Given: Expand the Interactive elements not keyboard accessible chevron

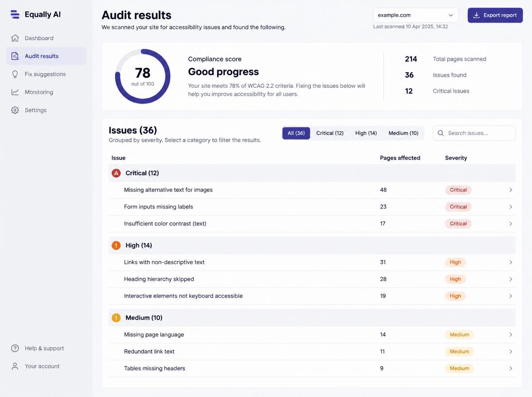Looking at the screenshot, I should pos(511,296).
